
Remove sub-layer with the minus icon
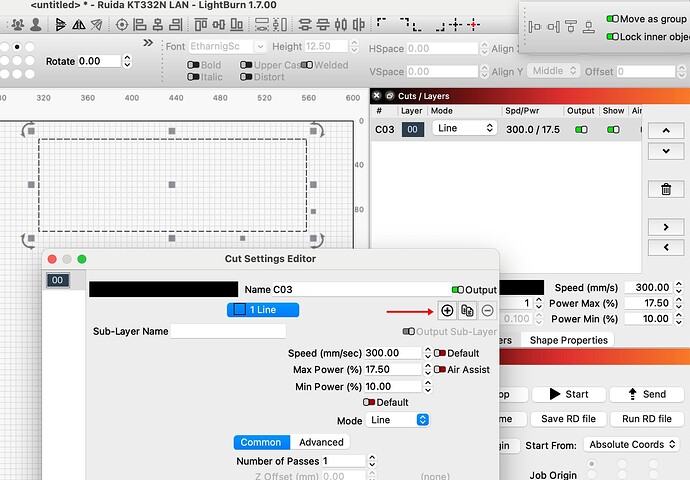[487, 311]
